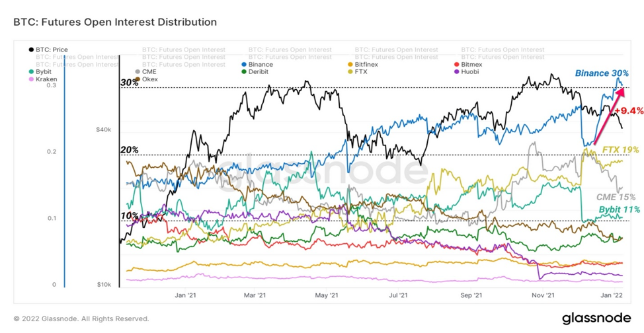The width and height of the screenshot is (644, 333).
Task: Click the FTX 19% annotation label
Action: pyautogui.click(x=621, y=149)
